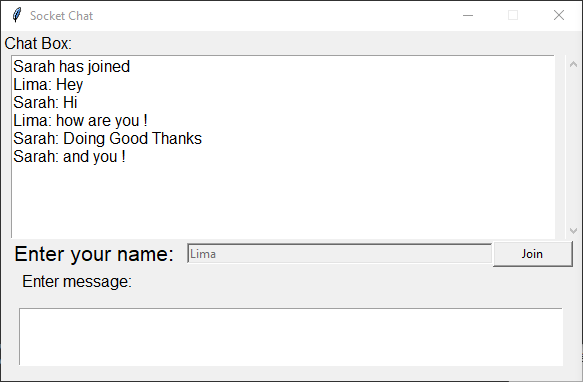Click the disabled maximize button
The width and height of the screenshot is (583, 382).
tap(513, 15)
